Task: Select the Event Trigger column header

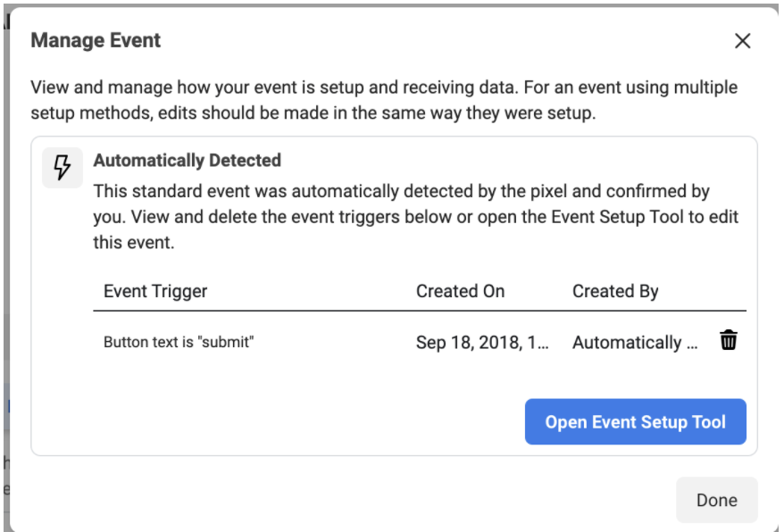Action: pyautogui.click(x=155, y=291)
